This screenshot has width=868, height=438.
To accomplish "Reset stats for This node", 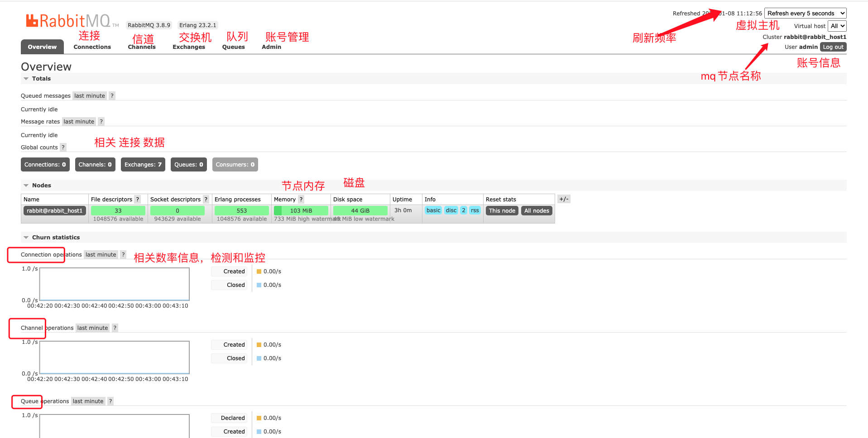I will click(502, 210).
